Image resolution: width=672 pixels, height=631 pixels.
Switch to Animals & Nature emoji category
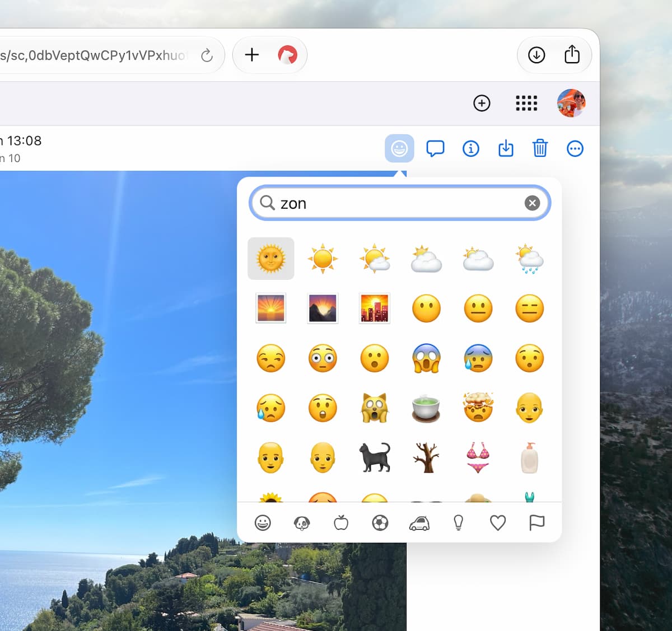tap(302, 523)
